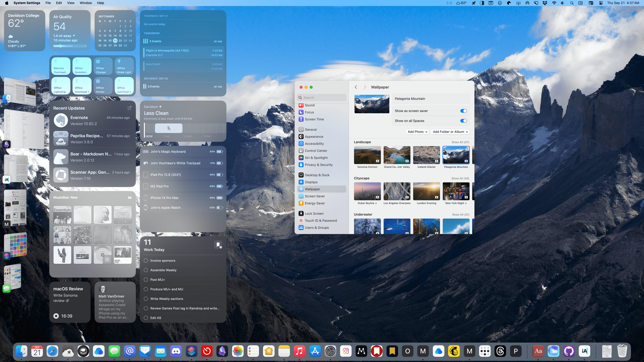The width and height of the screenshot is (644, 362).
Task: Click the Wallpaper icon in System Settings sidebar
Action: (x=301, y=189)
